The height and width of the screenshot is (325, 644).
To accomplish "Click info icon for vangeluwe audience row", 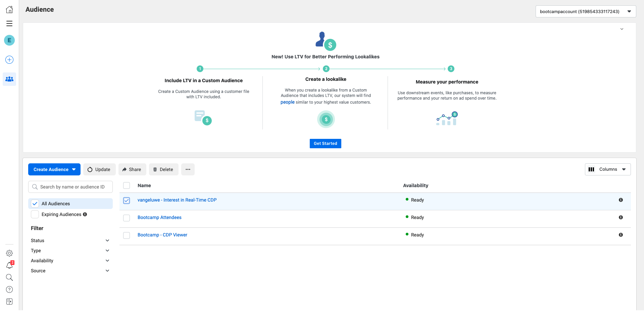I will 621,200.
